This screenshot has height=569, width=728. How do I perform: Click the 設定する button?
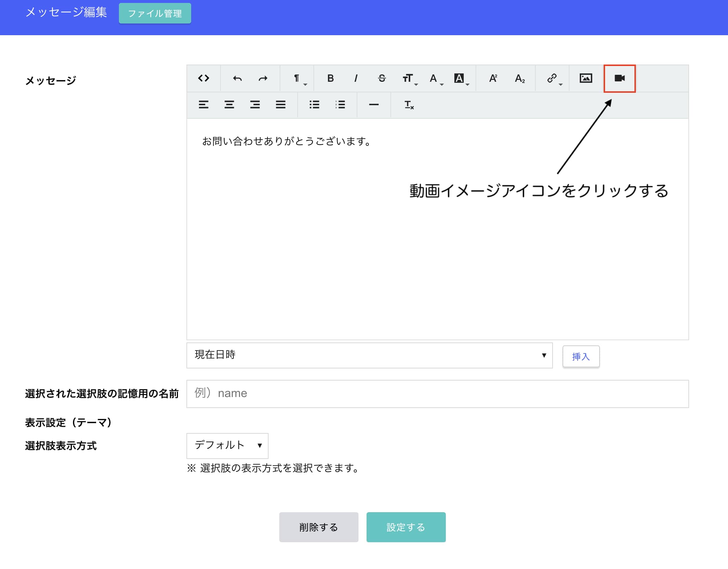click(406, 527)
